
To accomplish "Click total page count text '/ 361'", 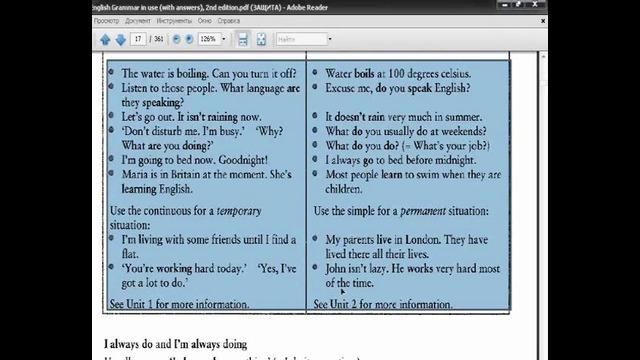I will tap(156, 39).
